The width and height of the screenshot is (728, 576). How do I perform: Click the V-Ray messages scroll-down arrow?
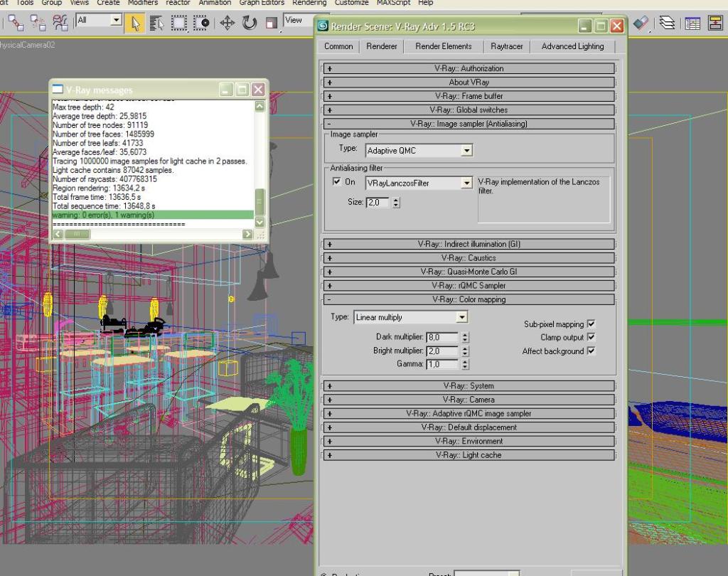[259, 222]
